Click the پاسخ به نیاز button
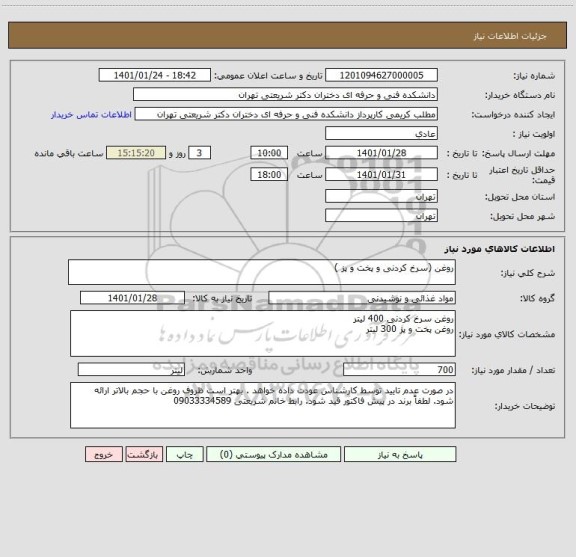 pyautogui.click(x=400, y=454)
